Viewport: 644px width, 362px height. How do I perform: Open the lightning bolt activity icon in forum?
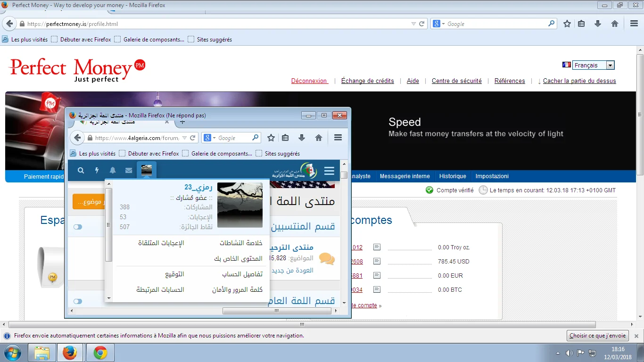97,171
